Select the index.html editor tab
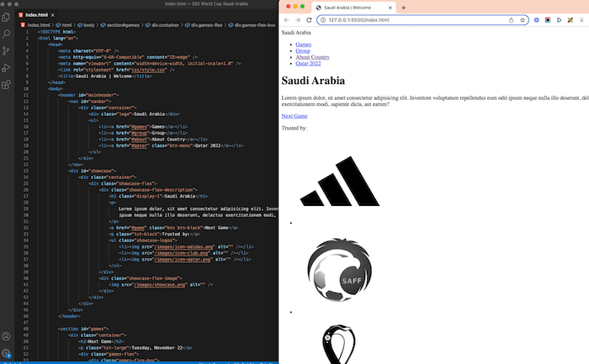The width and height of the screenshot is (589, 364). click(x=36, y=15)
